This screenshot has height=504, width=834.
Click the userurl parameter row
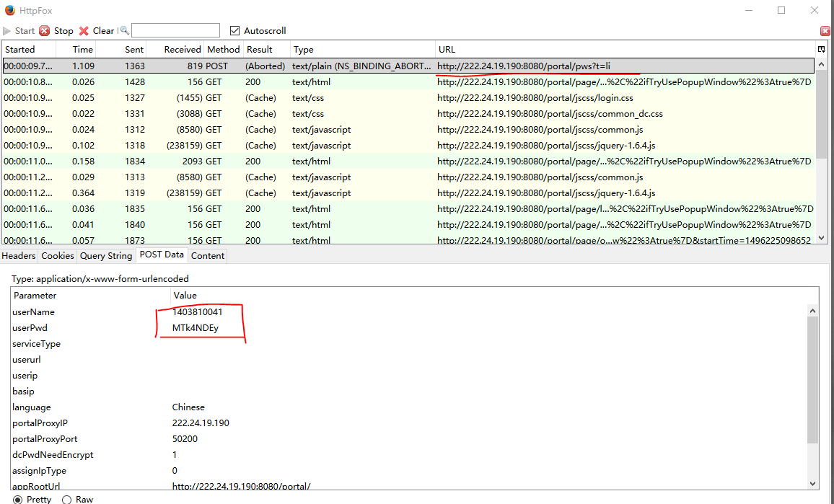point(410,360)
